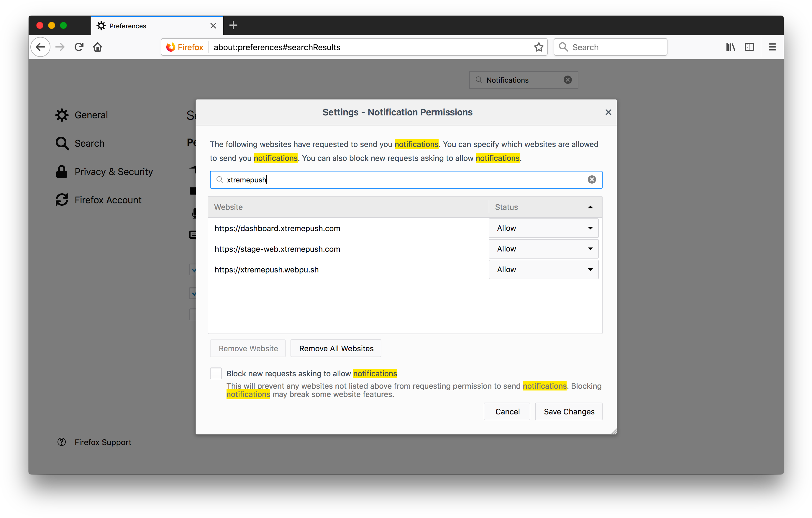This screenshot has width=812, height=518.
Task: Click Remove All Websites button
Action: (336, 348)
